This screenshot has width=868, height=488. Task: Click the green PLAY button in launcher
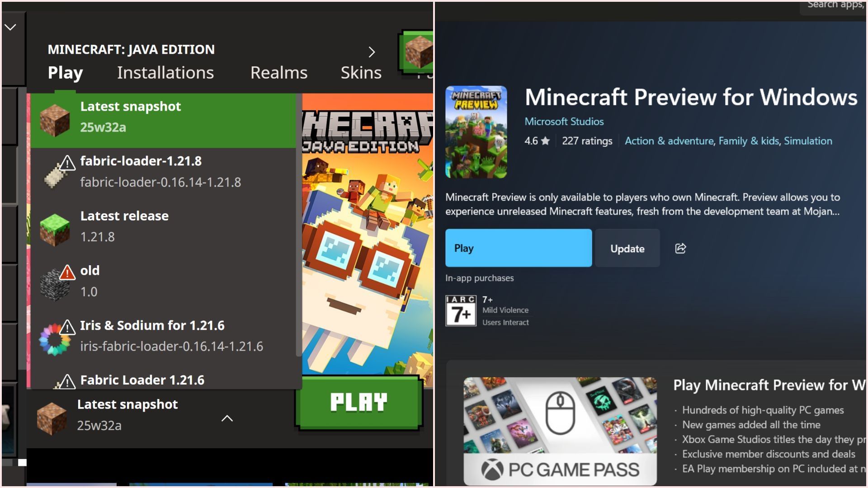point(359,402)
